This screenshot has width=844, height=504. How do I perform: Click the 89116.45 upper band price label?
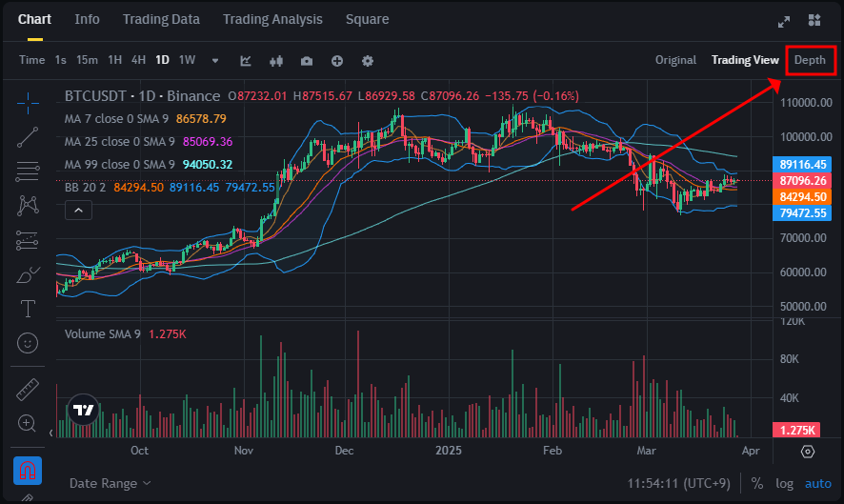[802, 164]
